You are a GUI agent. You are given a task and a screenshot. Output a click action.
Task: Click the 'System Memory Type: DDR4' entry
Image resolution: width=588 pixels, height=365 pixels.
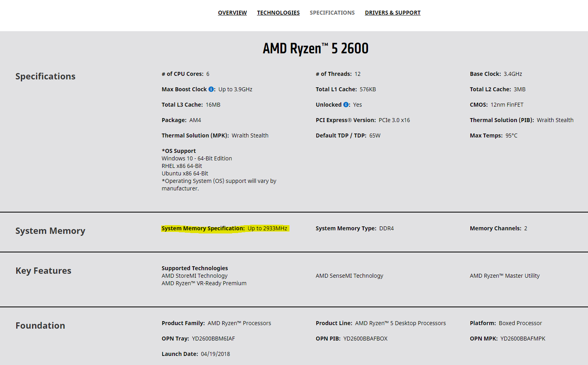[x=355, y=228]
